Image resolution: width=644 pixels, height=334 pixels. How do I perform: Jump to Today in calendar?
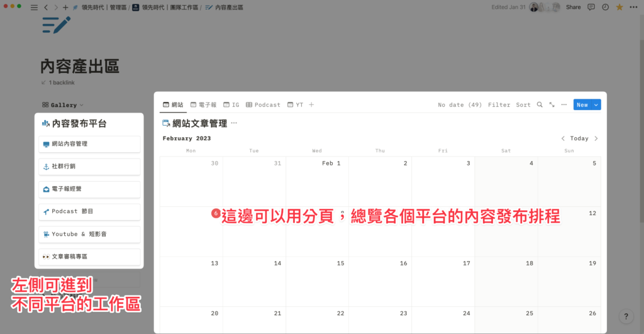579,138
